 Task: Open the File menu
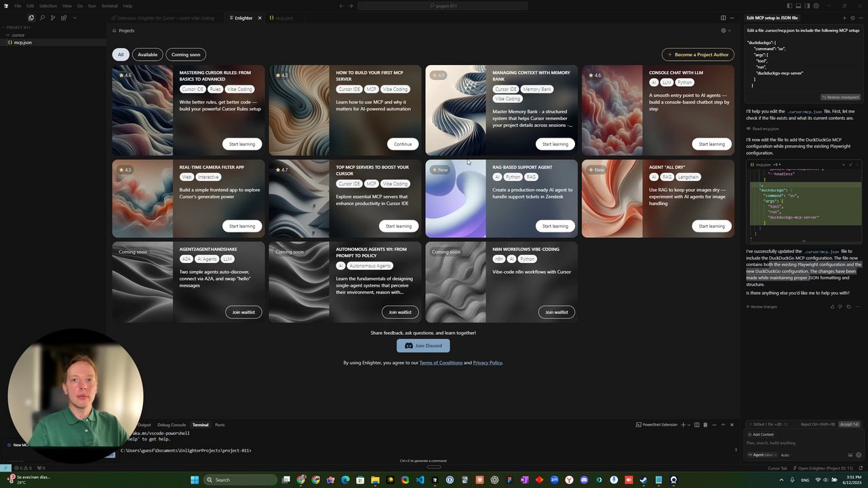click(x=18, y=5)
